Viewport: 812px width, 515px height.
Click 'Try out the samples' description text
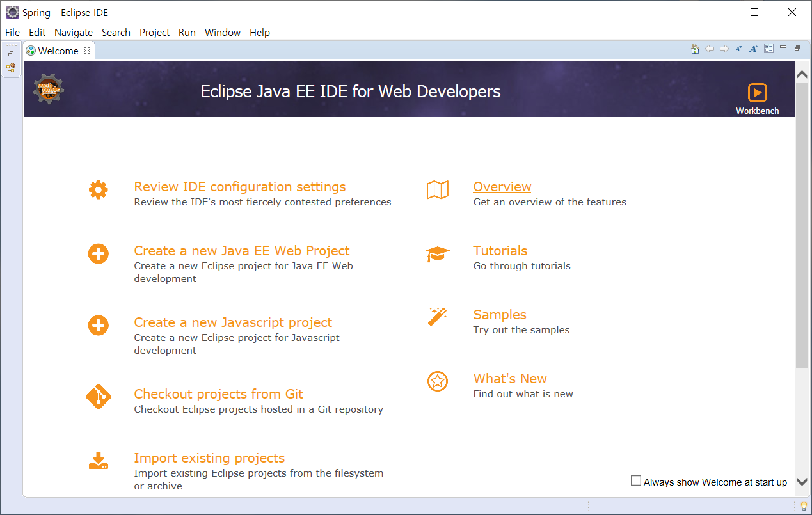[521, 330]
